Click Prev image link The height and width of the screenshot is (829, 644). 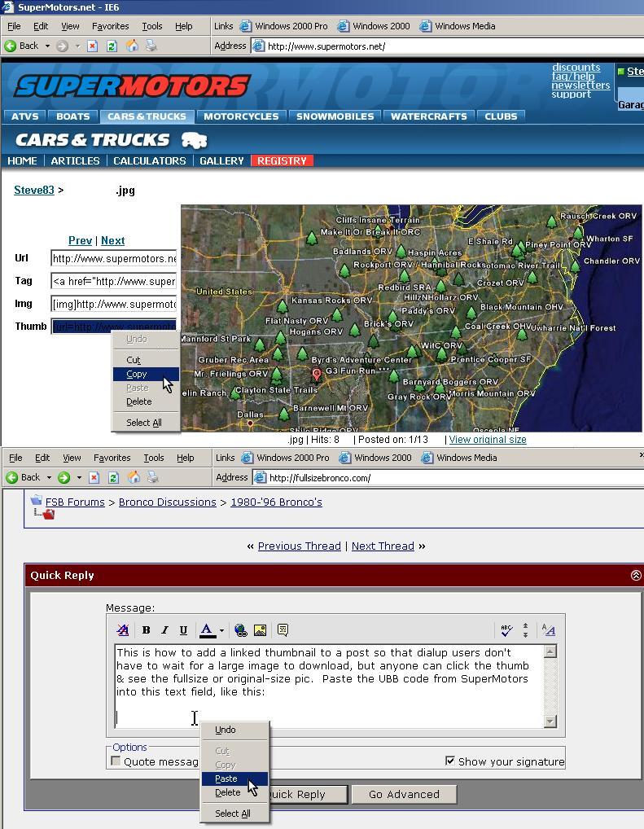(80, 240)
